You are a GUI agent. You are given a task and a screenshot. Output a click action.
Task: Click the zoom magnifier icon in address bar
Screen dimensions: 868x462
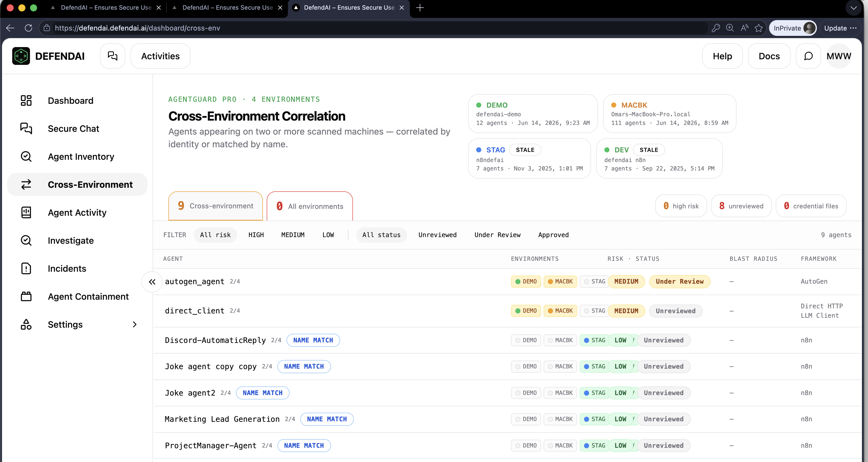click(x=730, y=28)
